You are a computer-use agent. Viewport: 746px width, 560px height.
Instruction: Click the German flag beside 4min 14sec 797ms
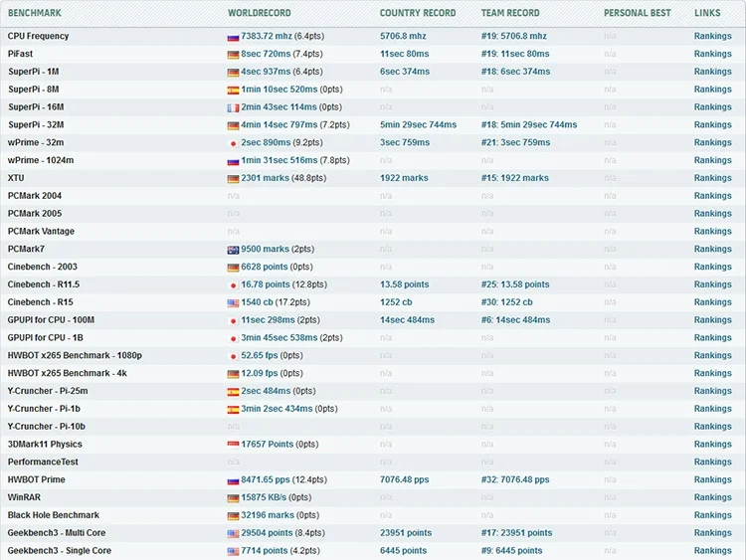click(233, 126)
